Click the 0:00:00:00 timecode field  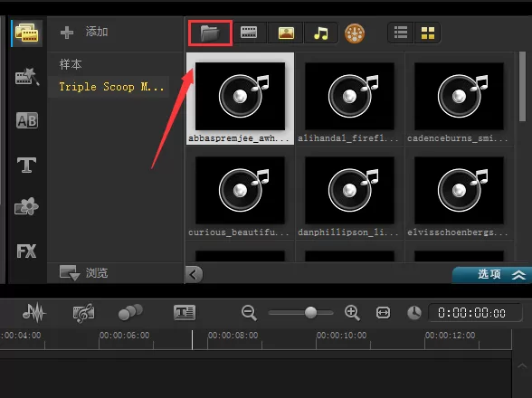coord(475,312)
